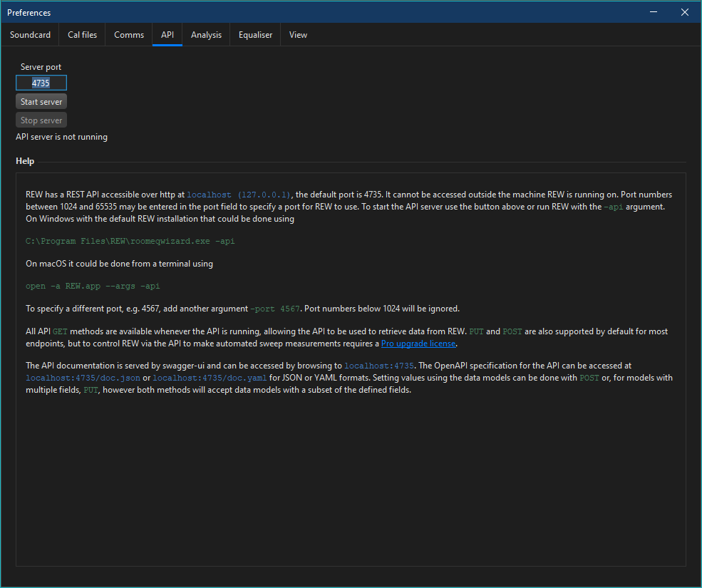Open the Equaliser tab
Image resolution: width=702 pixels, height=588 pixels.
255,34
